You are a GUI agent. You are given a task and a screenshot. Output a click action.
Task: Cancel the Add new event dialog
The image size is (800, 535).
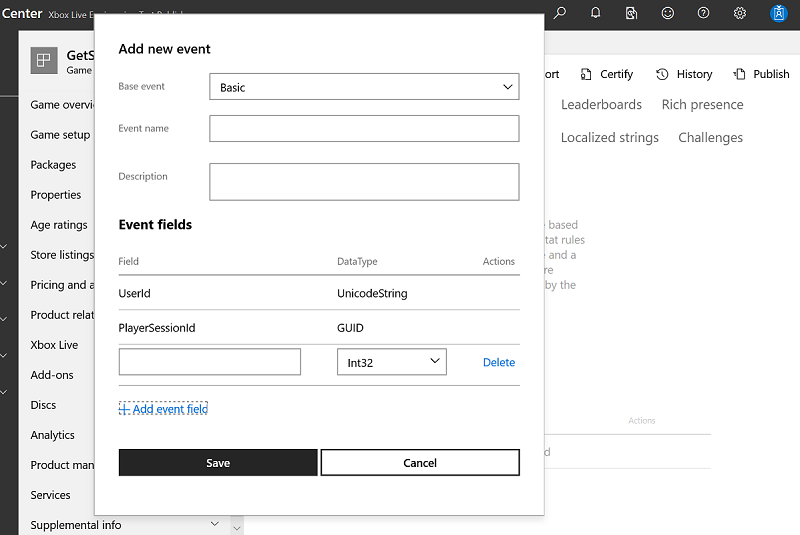(x=420, y=463)
